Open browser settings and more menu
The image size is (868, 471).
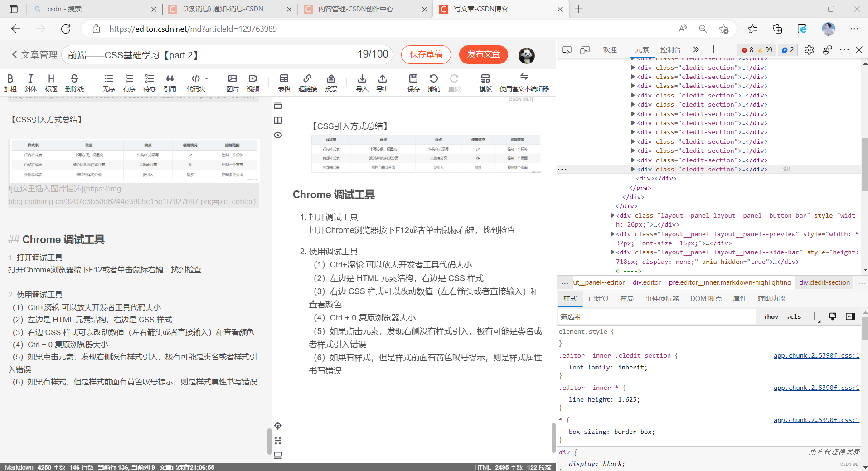[x=854, y=29]
